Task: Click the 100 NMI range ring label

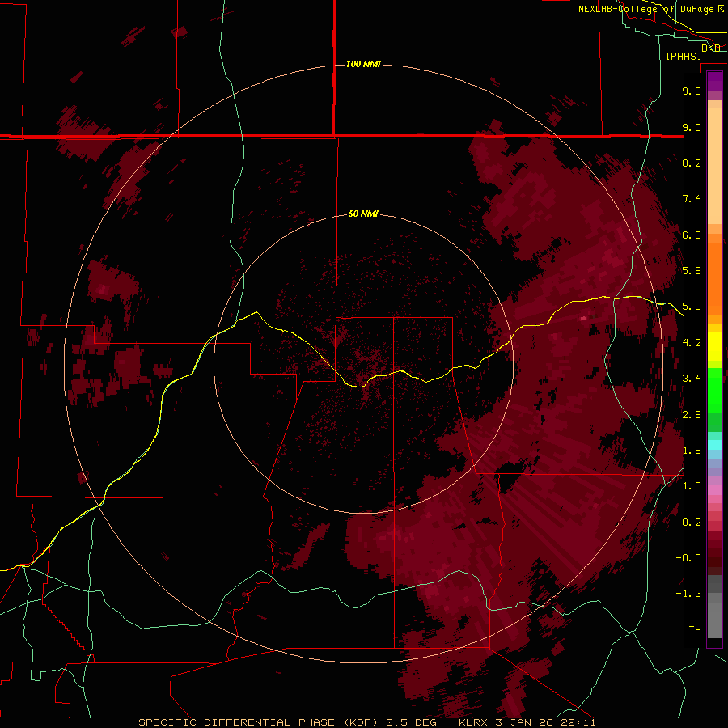Action: 363,64
